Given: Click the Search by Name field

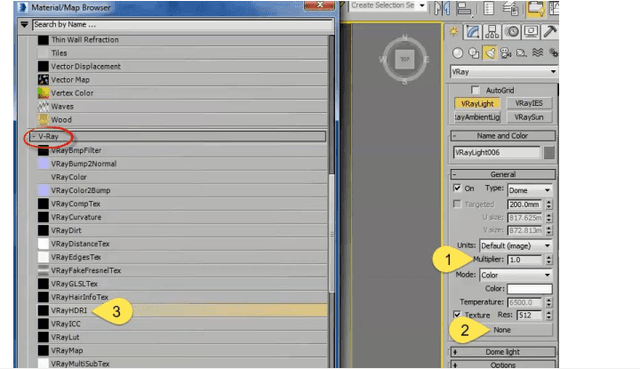Looking at the screenshot, I should pos(182,24).
